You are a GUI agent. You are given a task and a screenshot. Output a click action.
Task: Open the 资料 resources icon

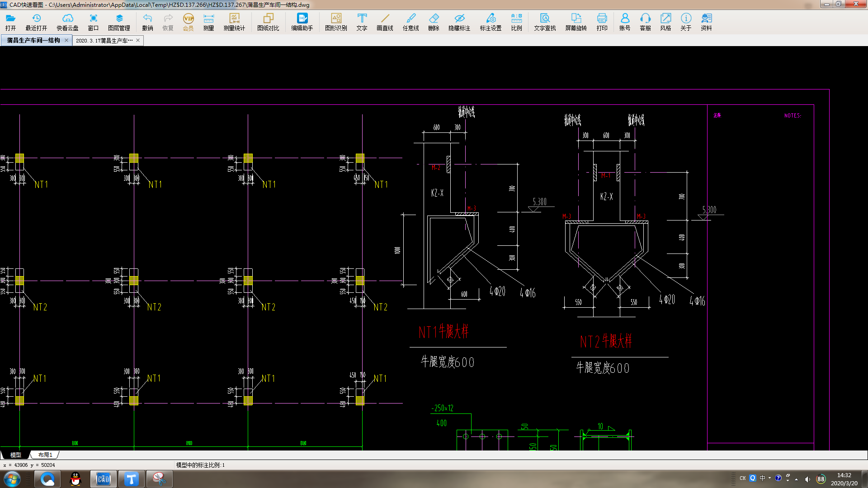706,22
